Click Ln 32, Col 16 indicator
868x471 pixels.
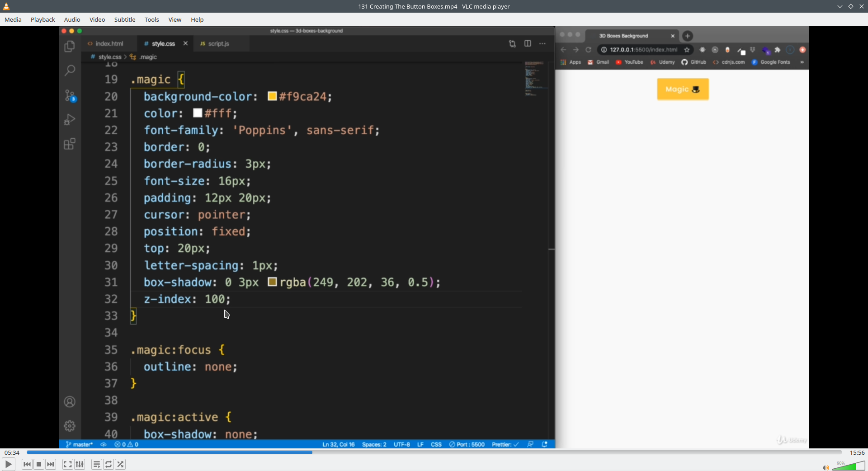pos(339,444)
